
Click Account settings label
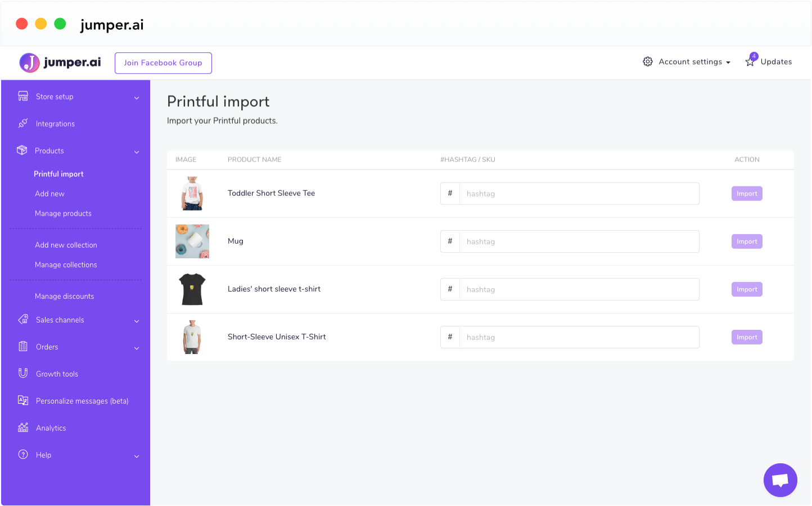pos(690,62)
